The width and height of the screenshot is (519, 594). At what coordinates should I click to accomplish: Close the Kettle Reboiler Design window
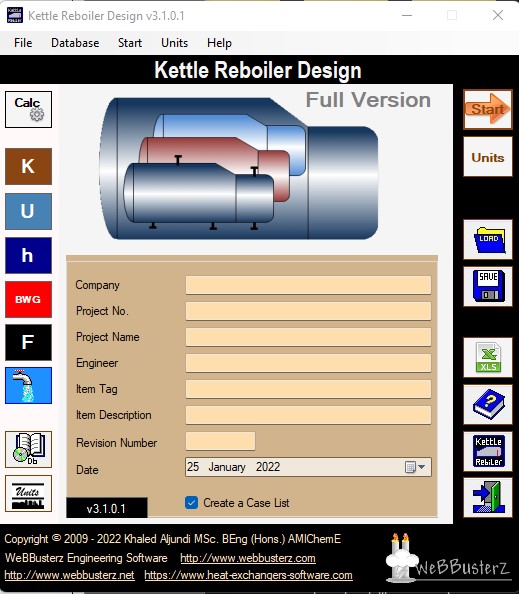[498, 16]
